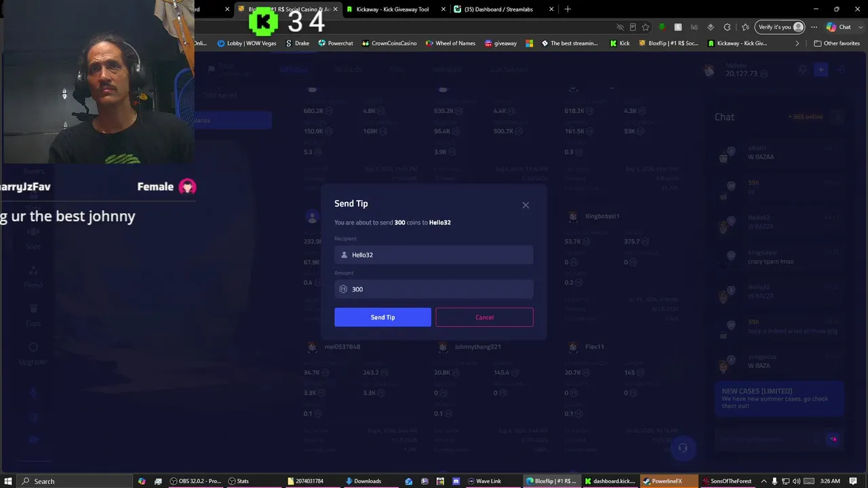Click the Windows Start button
Image resolution: width=868 pixels, height=488 pixels.
tap(7, 481)
